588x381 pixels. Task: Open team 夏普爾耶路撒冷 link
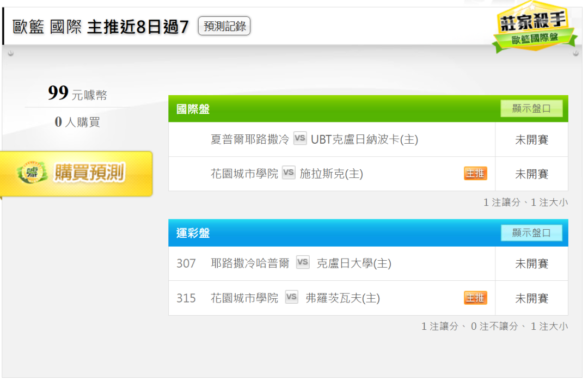250,139
